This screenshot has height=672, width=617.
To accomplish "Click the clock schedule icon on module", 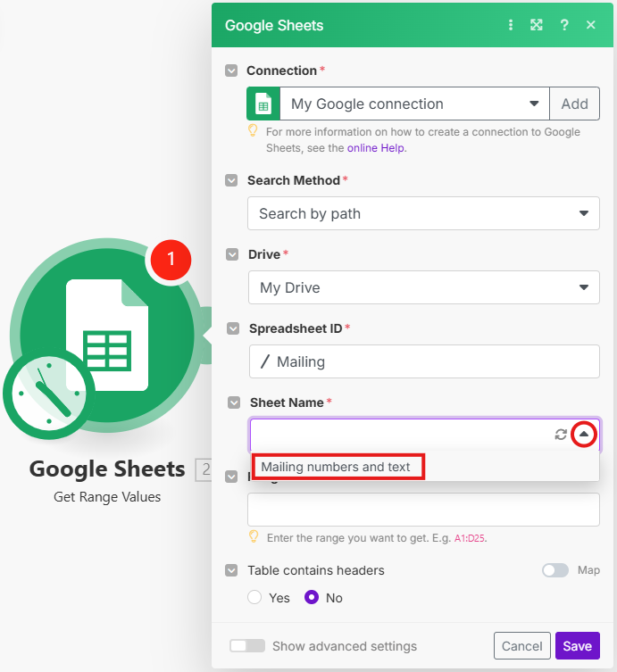I will tap(46, 394).
